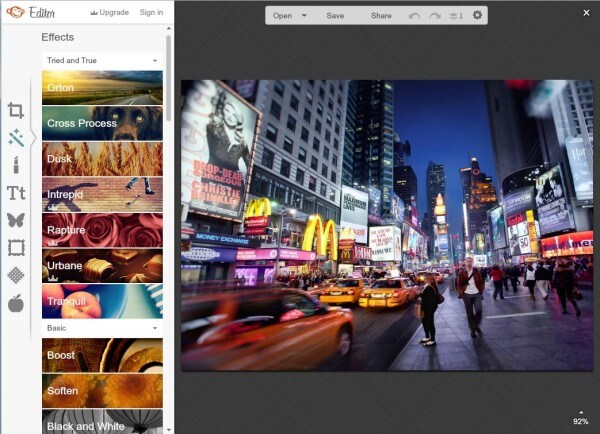Collapse the Basic effects group
600x434 pixels.
click(155, 328)
